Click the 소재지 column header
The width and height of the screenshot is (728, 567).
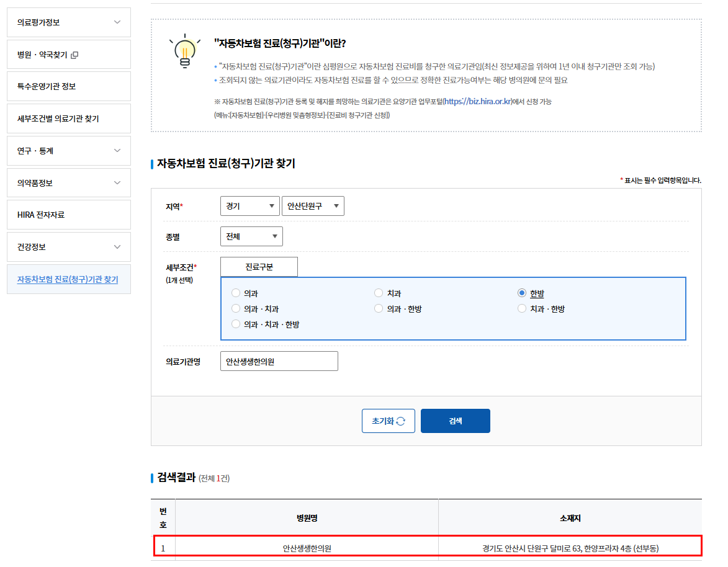coord(570,518)
